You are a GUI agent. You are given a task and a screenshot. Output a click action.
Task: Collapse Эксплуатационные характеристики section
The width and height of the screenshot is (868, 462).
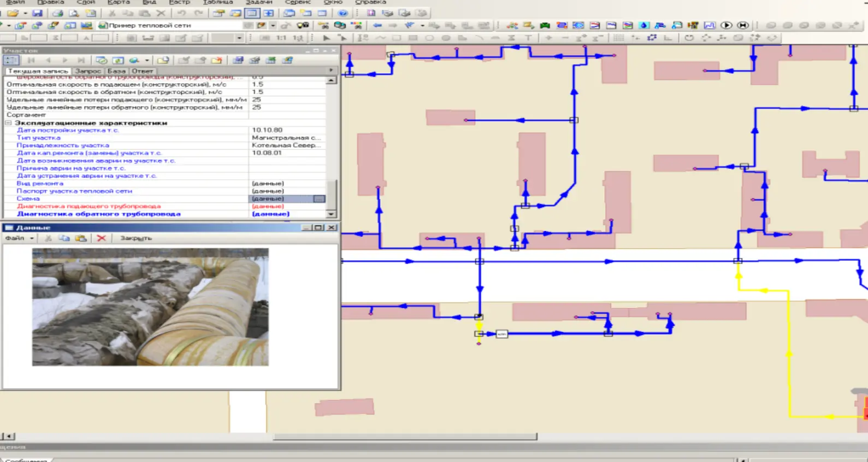pos(9,123)
